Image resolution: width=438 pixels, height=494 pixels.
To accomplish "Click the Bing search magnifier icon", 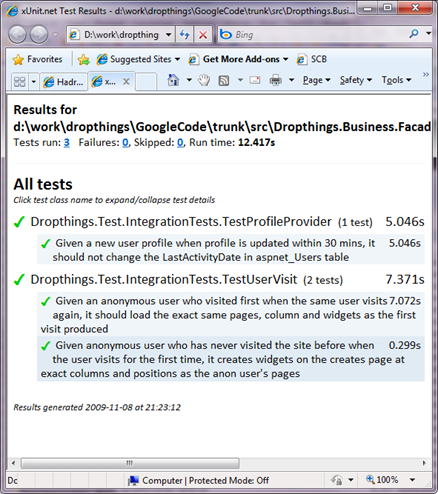I will click(x=414, y=34).
